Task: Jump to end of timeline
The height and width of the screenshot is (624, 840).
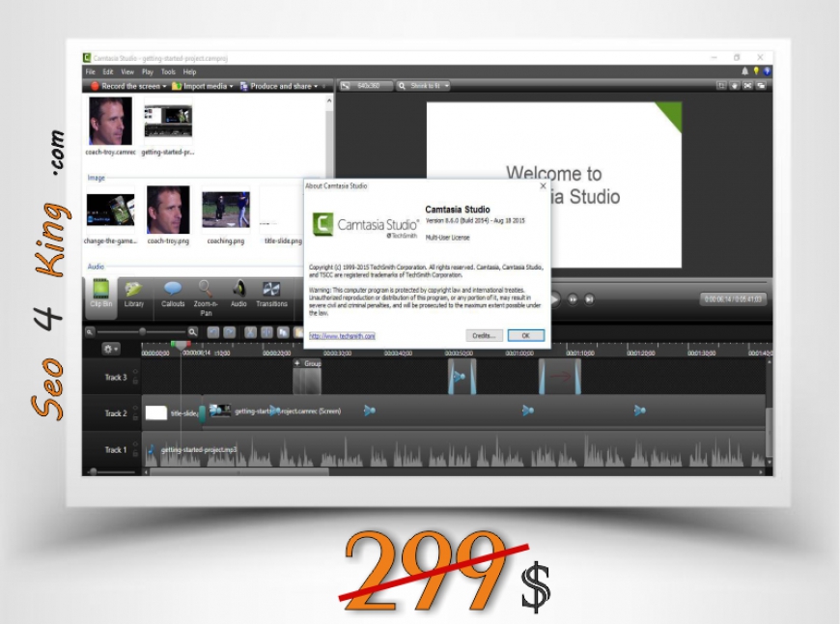Action: pyautogui.click(x=589, y=299)
